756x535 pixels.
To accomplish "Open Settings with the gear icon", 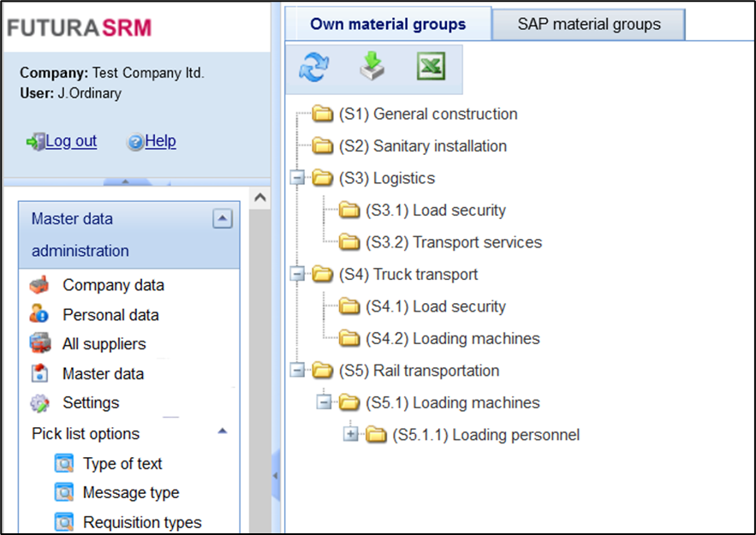I will coord(90,402).
